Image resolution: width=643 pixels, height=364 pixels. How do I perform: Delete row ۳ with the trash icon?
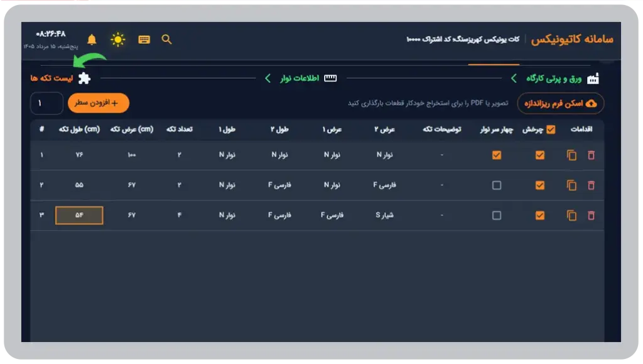click(x=591, y=215)
